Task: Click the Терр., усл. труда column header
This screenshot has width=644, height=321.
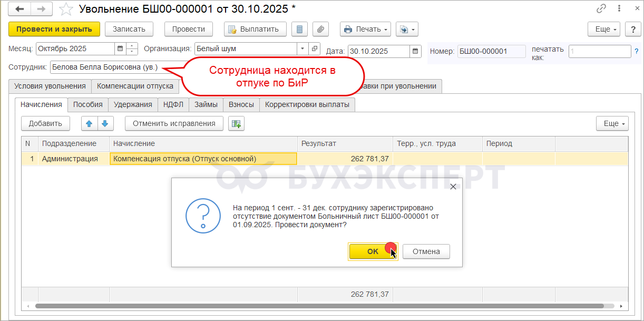Action: [x=437, y=143]
